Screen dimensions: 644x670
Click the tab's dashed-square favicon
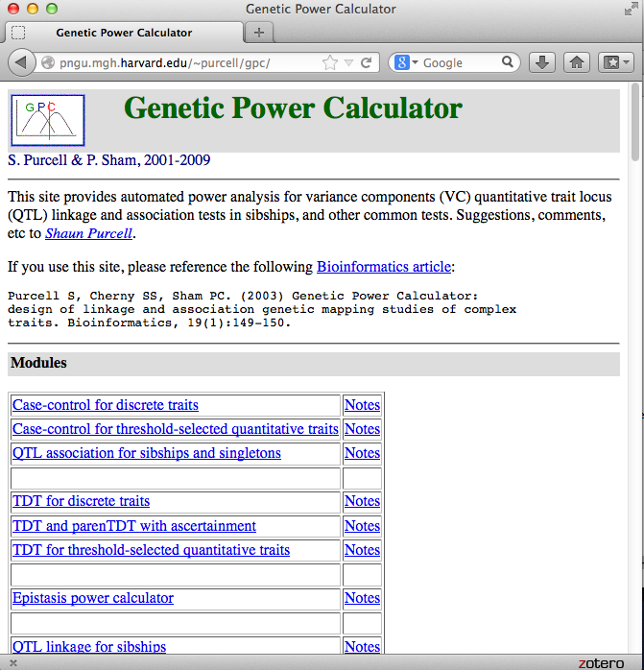coord(18,33)
